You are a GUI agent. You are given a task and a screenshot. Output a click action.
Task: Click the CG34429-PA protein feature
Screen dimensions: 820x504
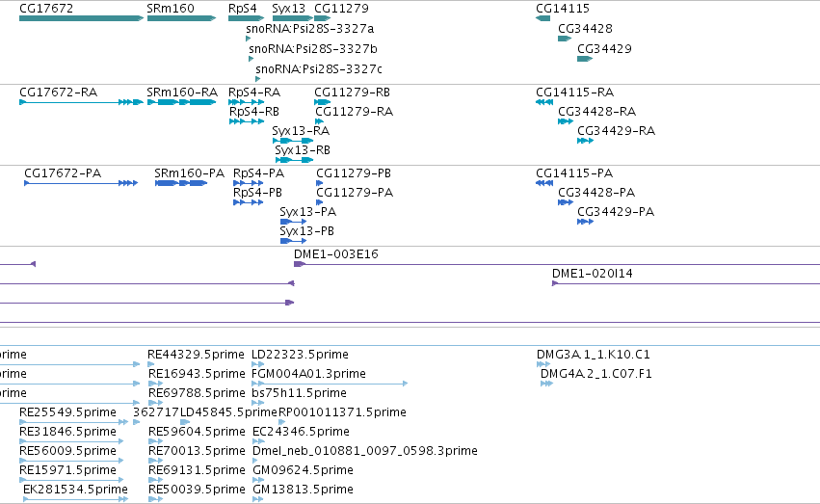coord(585,222)
